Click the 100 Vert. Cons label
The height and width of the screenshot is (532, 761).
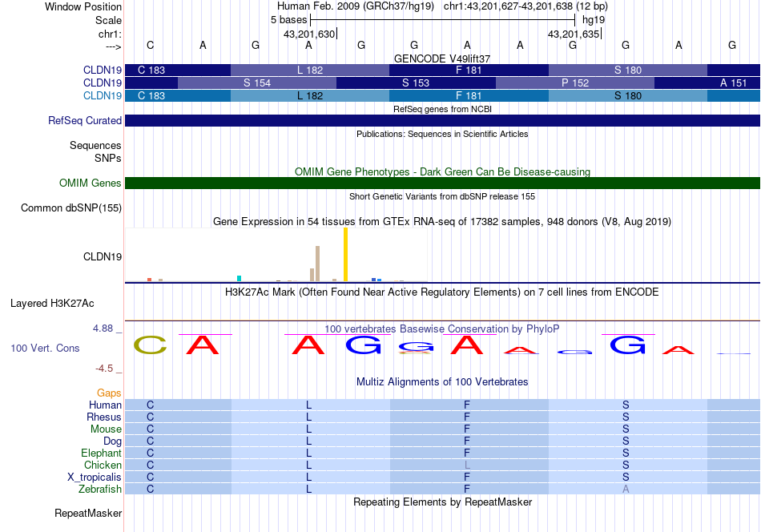(x=45, y=348)
